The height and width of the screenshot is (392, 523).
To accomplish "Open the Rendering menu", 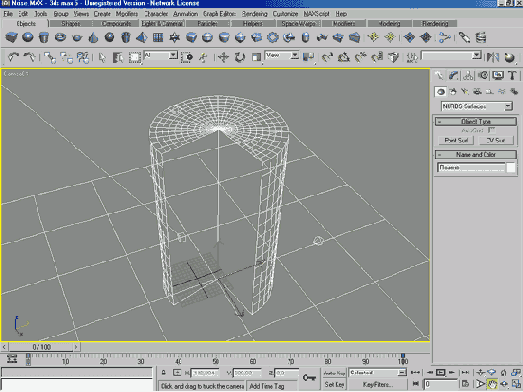I will [x=254, y=14].
